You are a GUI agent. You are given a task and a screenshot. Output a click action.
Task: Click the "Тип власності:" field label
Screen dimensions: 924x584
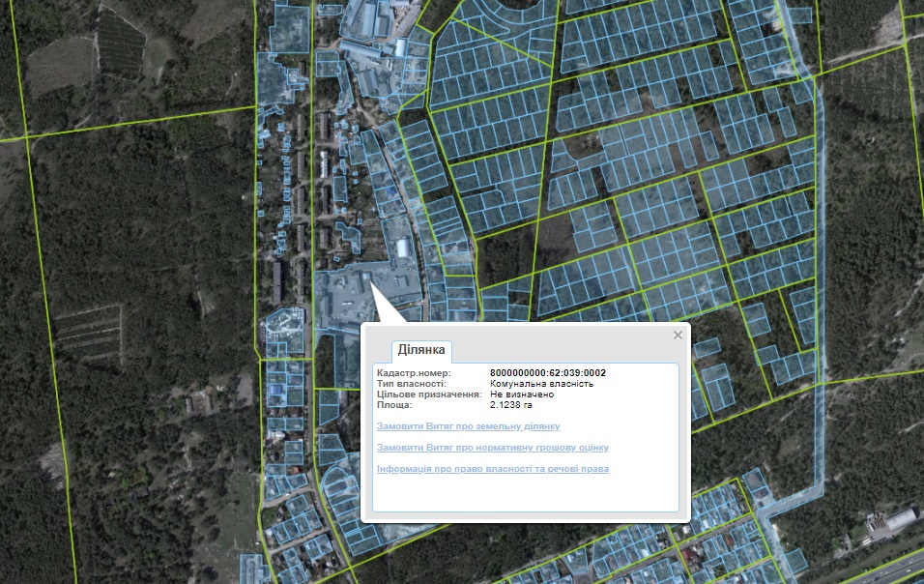tap(412, 384)
